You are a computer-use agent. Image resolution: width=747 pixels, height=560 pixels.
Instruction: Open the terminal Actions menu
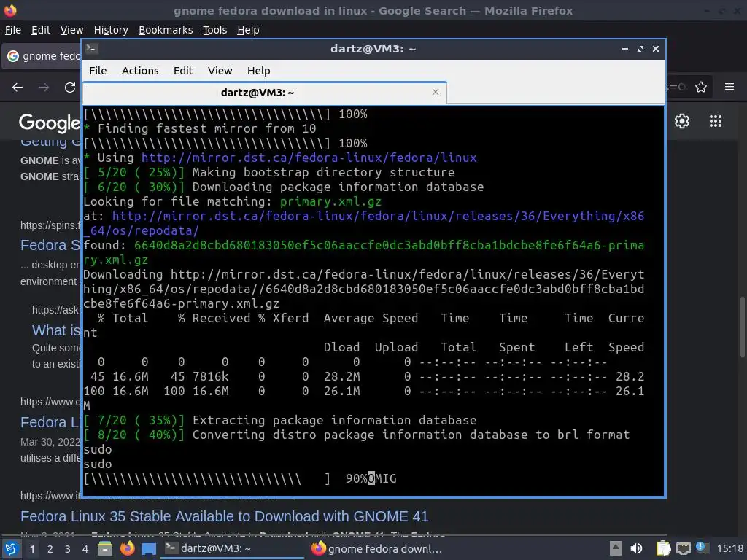click(x=140, y=71)
